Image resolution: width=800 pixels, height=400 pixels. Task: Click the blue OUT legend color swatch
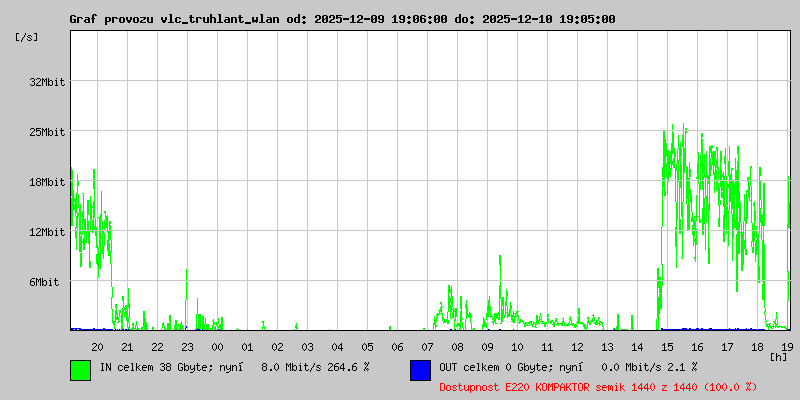point(420,370)
